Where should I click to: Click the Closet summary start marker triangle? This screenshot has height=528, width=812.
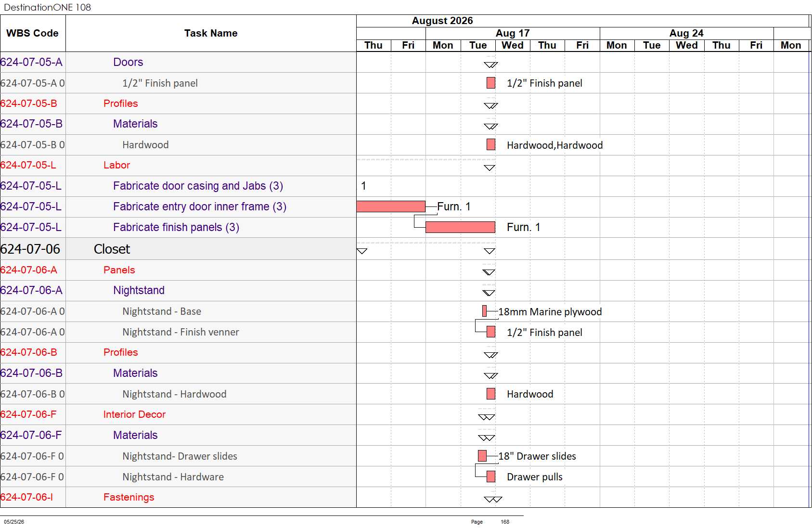tap(362, 251)
